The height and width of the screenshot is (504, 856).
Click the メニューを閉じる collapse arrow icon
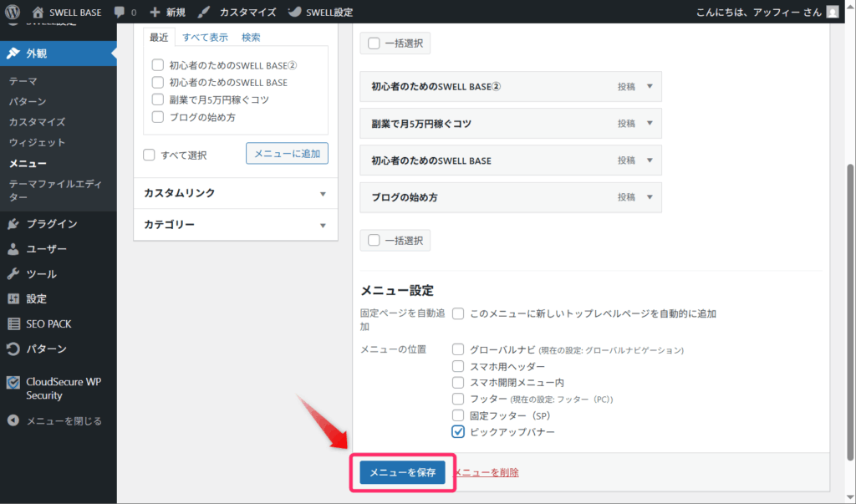pos(13,420)
